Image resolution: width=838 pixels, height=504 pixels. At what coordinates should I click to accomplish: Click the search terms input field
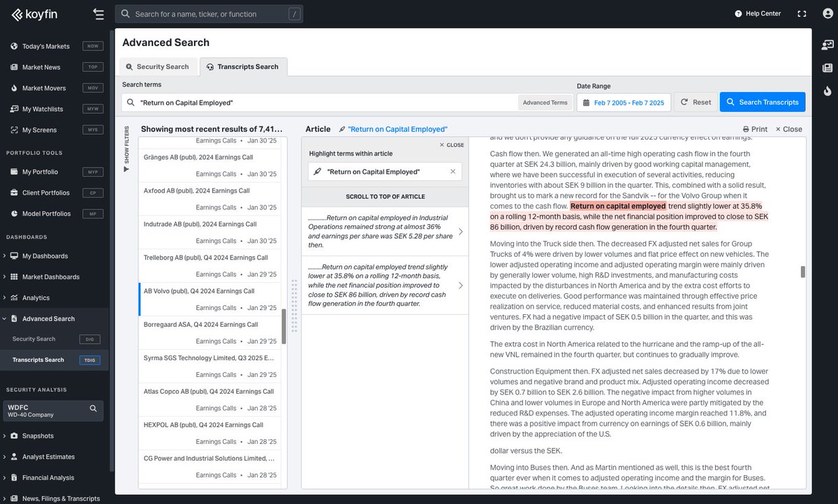click(x=320, y=103)
